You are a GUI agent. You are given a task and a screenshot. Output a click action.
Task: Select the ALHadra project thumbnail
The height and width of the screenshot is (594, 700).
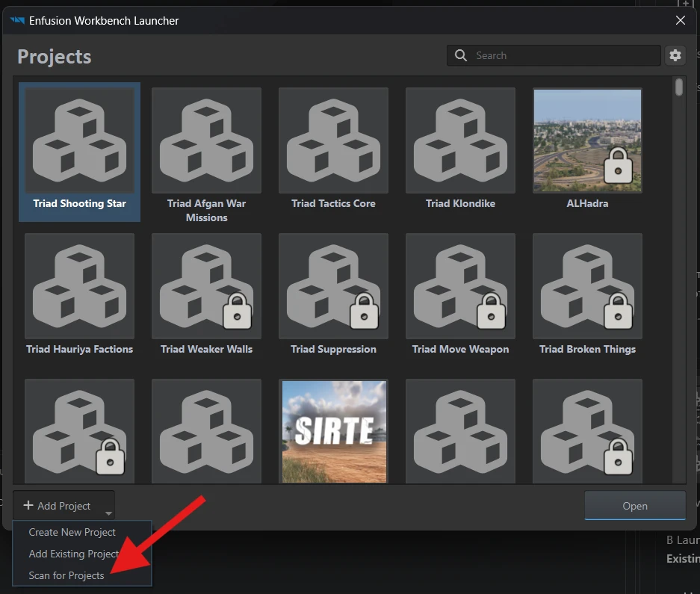pos(587,140)
